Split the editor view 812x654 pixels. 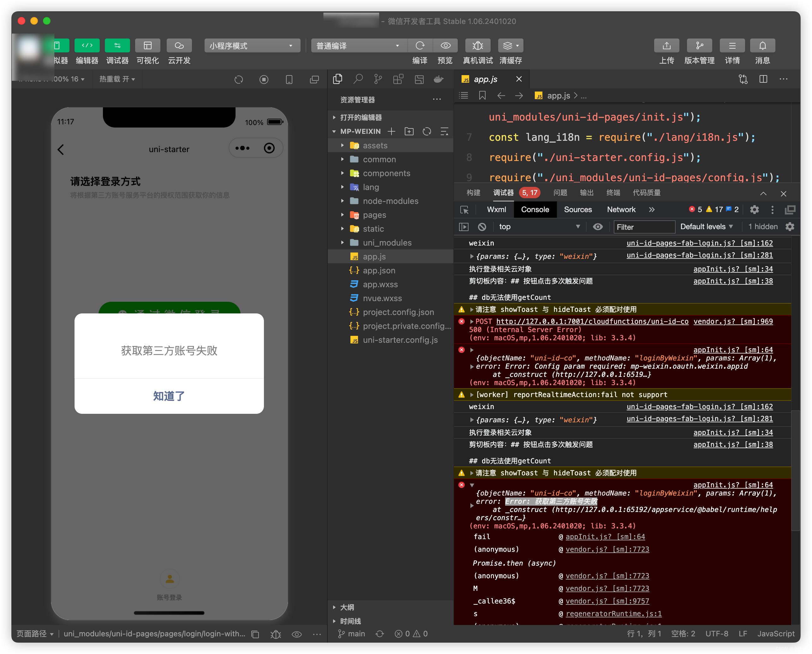tap(763, 79)
